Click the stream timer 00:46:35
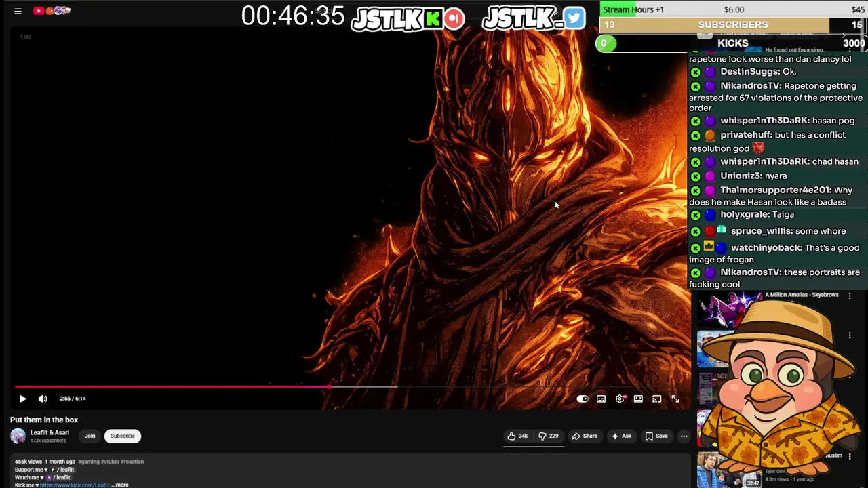Screen dimensions: 868x488 click(293, 16)
